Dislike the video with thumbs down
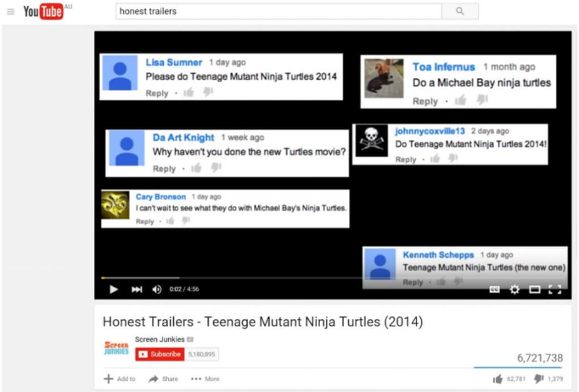The width and height of the screenshot is (579, 392). pyautogui.click(x=539, y=378)
